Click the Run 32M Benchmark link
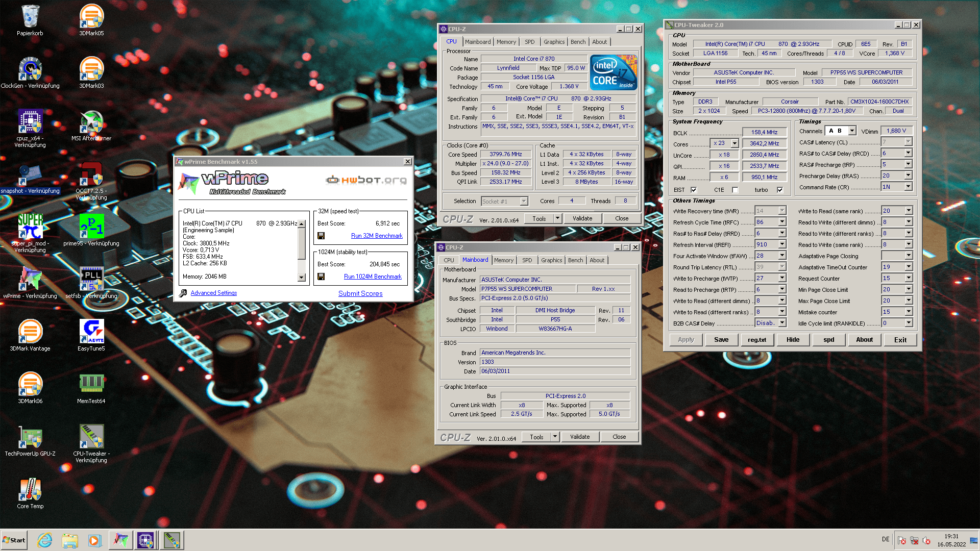The height and width of the screenshot is (551, 980). point(377,236)
